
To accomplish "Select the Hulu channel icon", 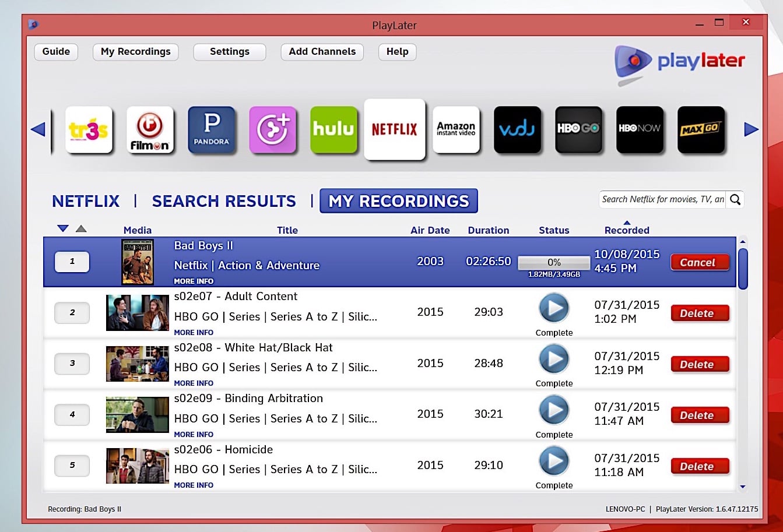I will pyautogui.click(x=333, y=129).
